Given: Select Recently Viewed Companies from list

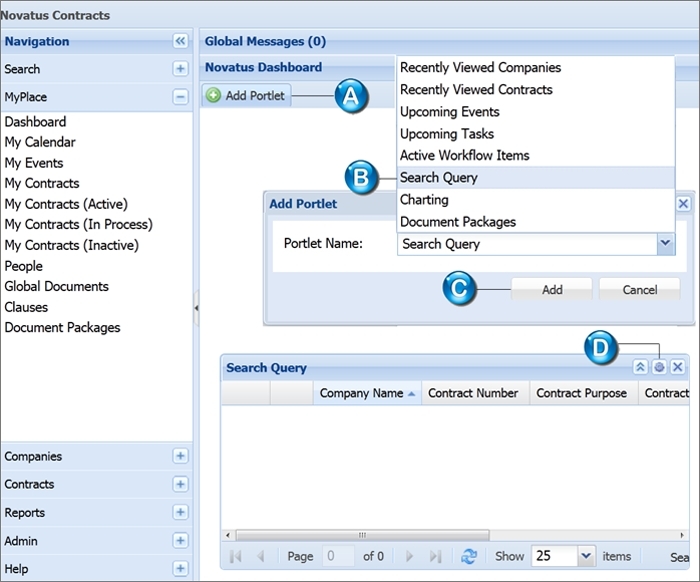Looking at the screenshot, I should [x=536, y=67].
